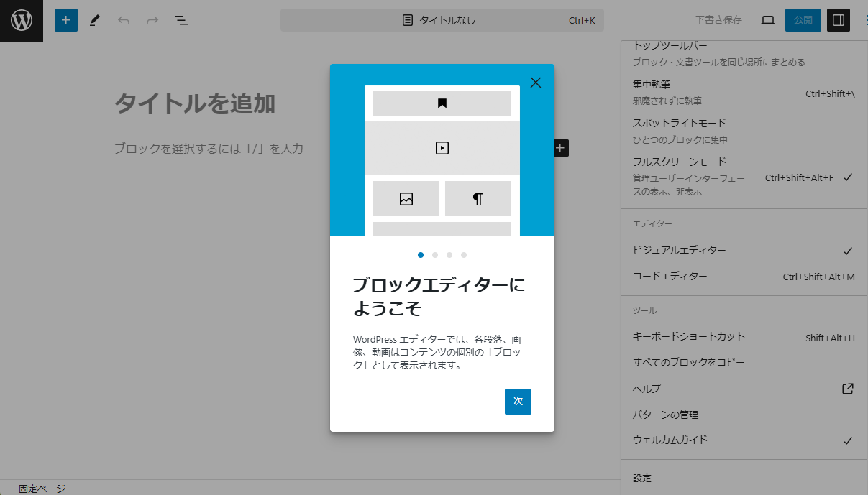Go to second welcome guide page dot
Viewport: 868px width, 495px height.
point(435,255)
